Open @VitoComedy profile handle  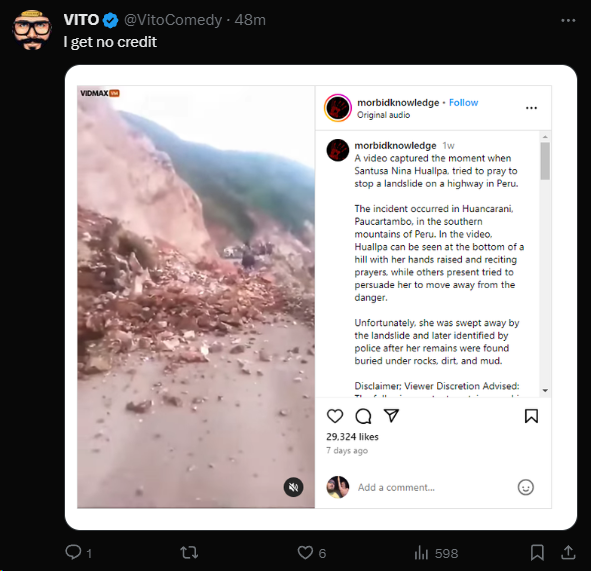pos(173,20)
